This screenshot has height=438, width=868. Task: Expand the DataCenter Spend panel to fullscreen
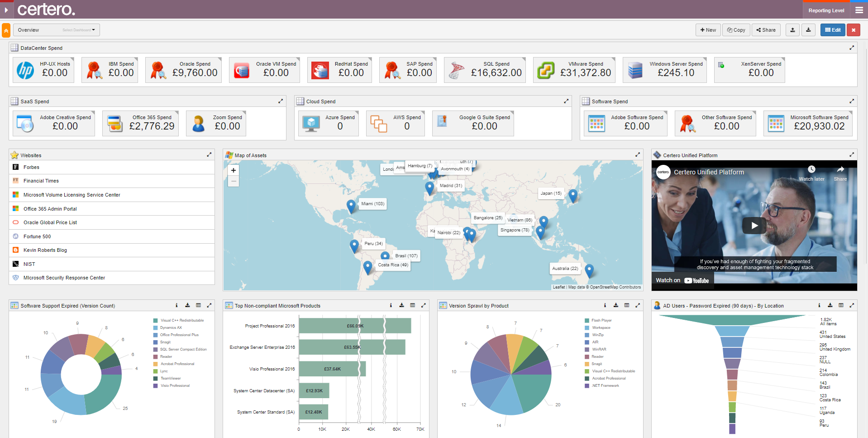pos(851,48)
